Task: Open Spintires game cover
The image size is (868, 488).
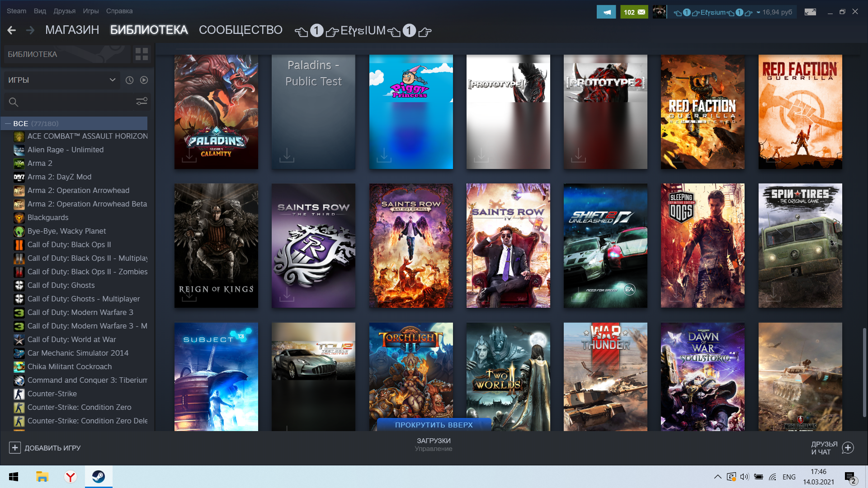Action: click(x=800, y=245)
